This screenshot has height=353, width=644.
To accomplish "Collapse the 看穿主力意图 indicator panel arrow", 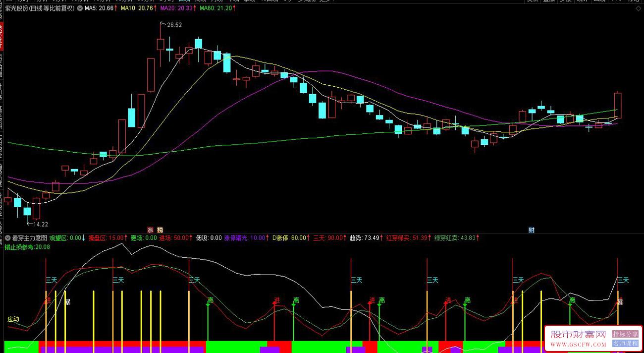I will pyautogui.click(x=8, y=238).
